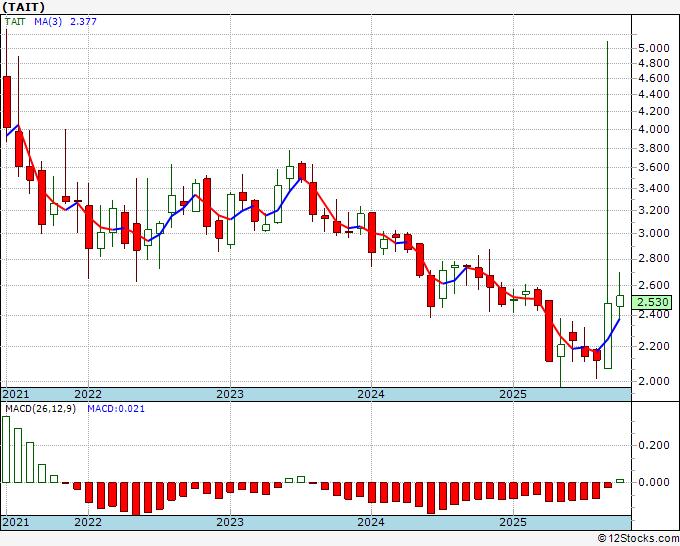Click the TAIT legend label
680x546 pixels.
click(15, 21)
